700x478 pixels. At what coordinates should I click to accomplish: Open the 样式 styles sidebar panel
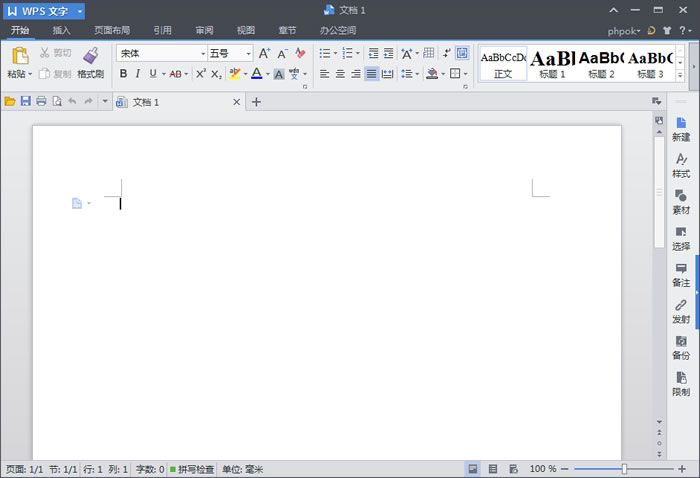click(x=681, y=165)
